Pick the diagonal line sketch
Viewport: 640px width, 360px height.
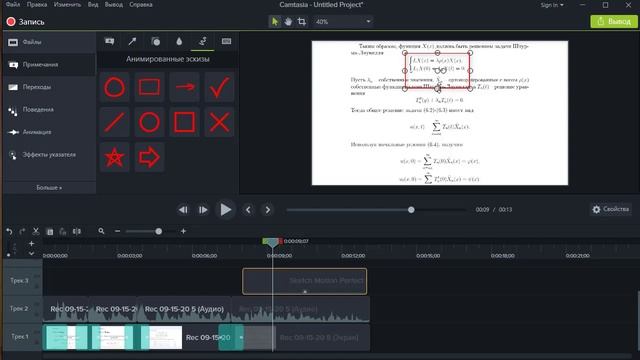[x=114, y=122]
